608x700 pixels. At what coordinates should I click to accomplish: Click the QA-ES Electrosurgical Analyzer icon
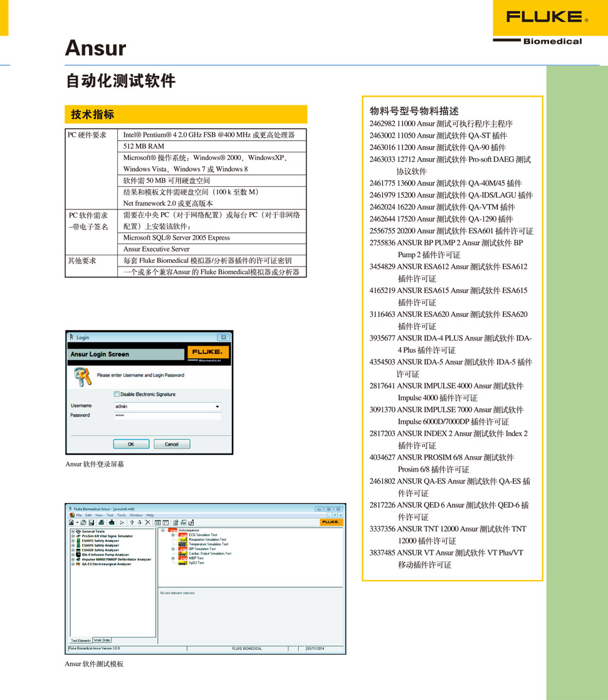pyautogui.click(x=78, y=564)
